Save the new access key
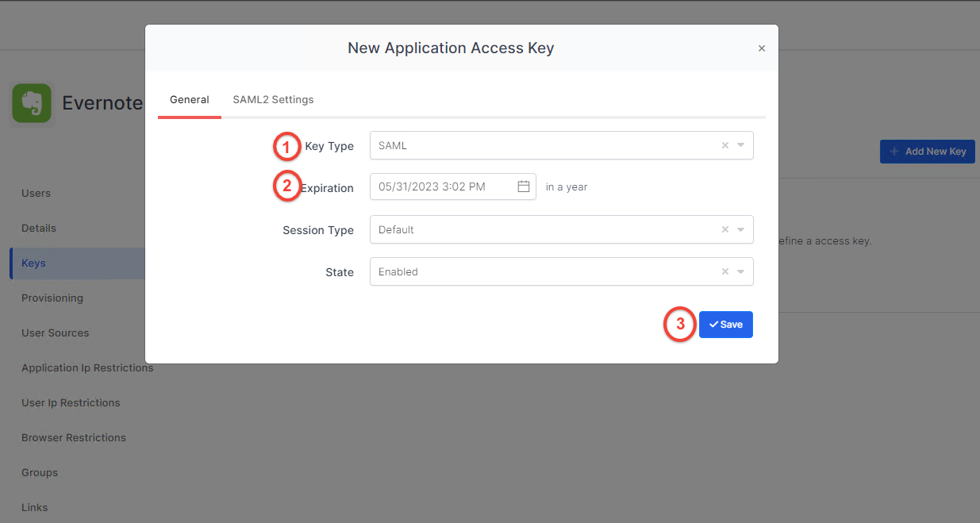This screenshot has width=980, height=523. click(x=725, y=325)
